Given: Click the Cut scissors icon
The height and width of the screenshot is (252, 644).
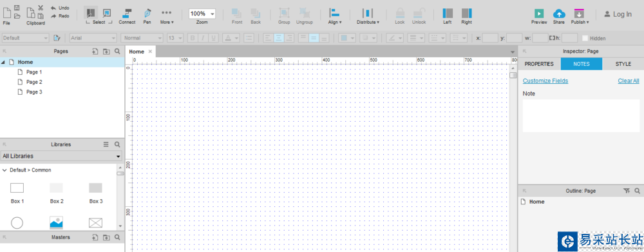Looking at the screenshot, I should [40, 8].
